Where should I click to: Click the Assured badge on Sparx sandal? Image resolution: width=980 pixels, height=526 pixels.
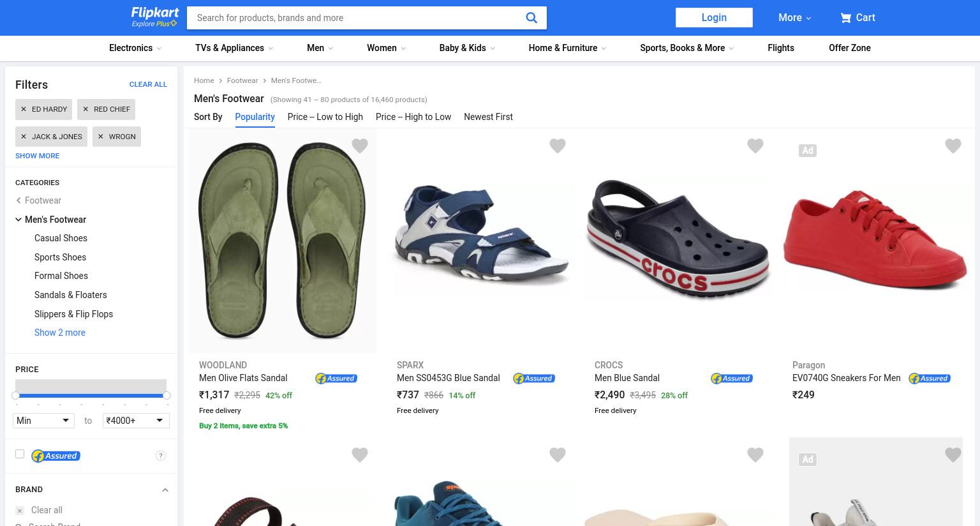coord(534,379)
